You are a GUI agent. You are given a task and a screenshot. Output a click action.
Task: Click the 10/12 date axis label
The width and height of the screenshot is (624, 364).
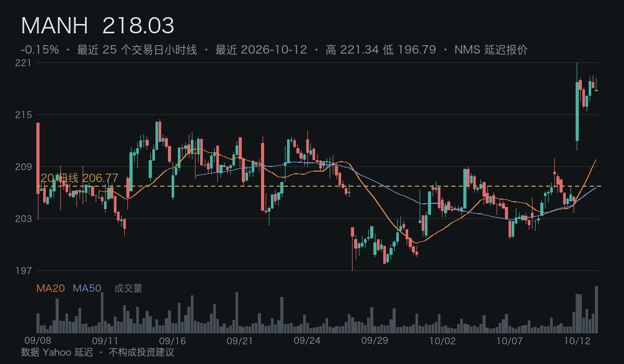click(x=576, y=341)
